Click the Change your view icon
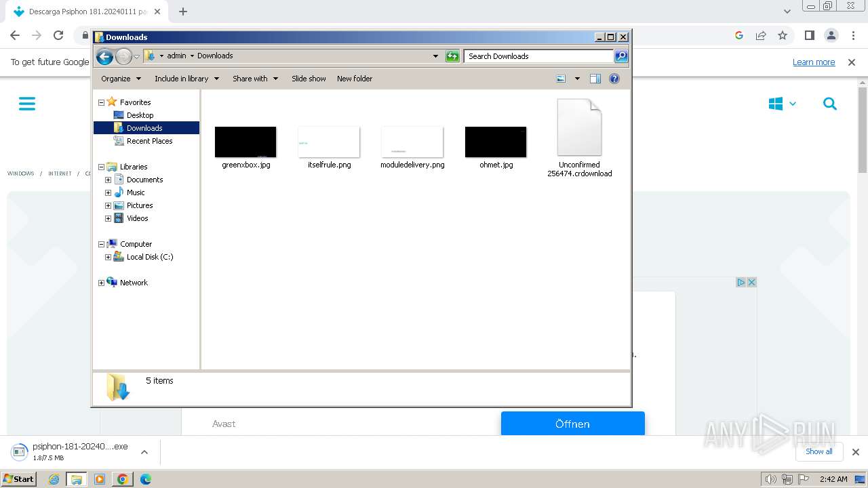 pos(561,79)
